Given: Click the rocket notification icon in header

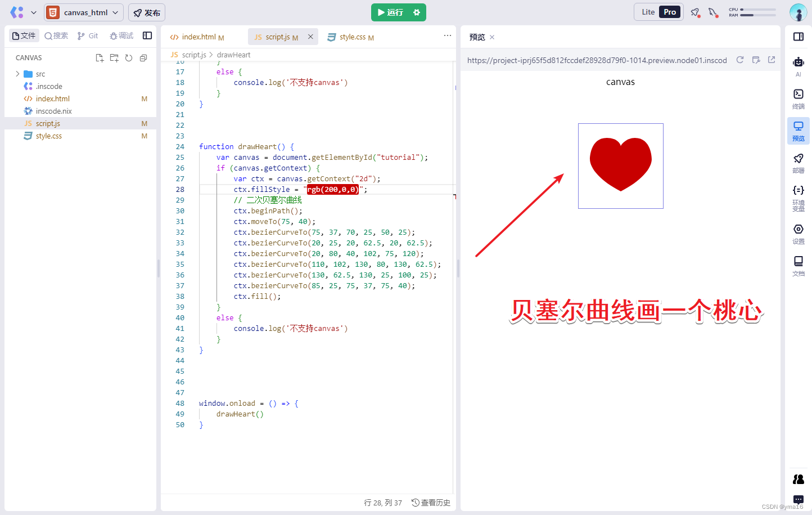Looking at the screenshot, I should [696, 12].
